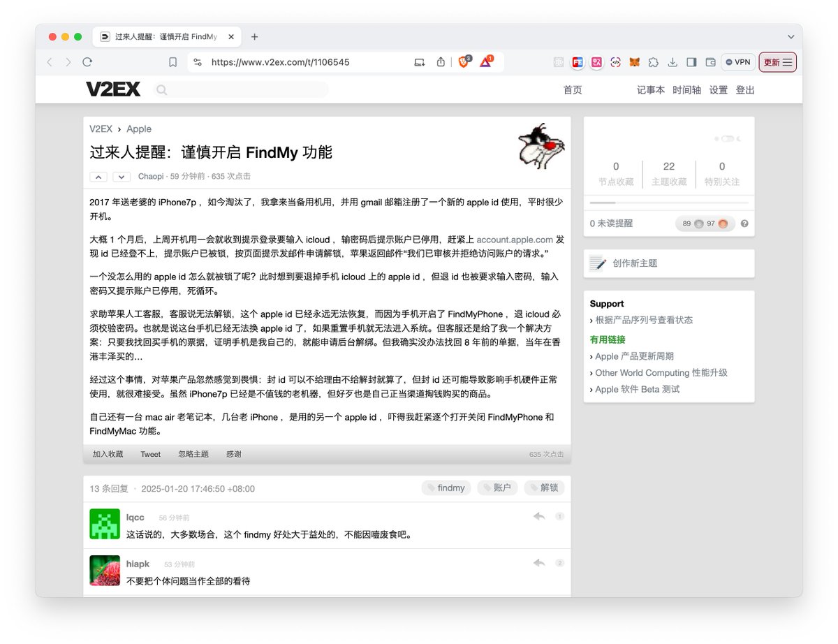
Task: Reply to hiapk's comment arrow icon
Action: 539,562
